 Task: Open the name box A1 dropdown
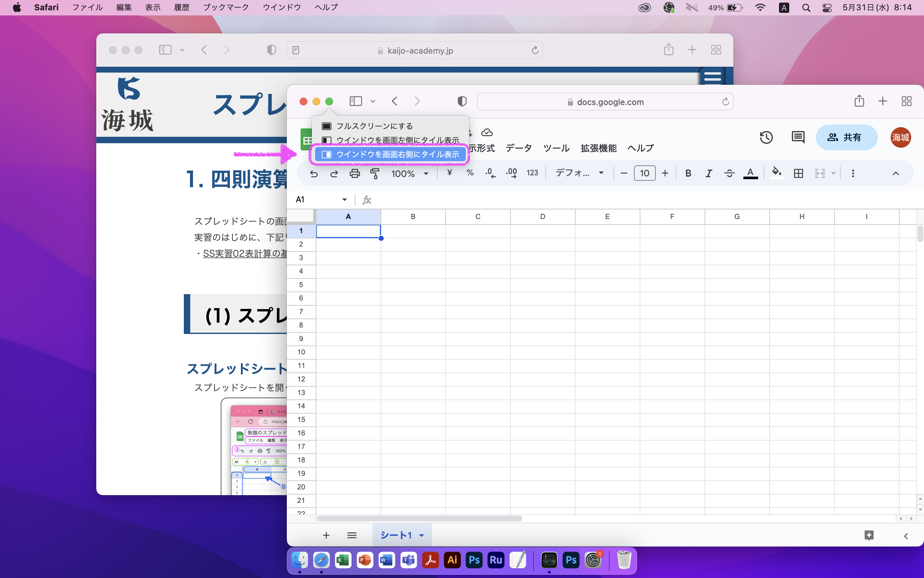pyautogui.click(x=344, y=199)
